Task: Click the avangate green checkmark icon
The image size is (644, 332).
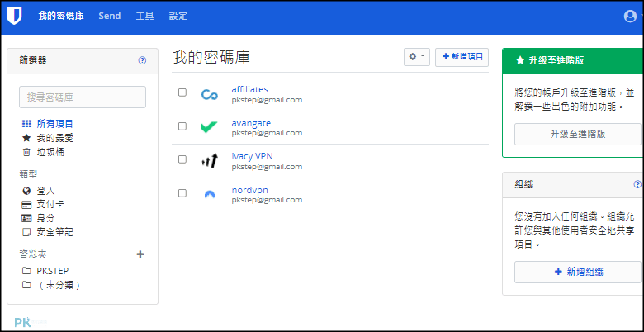Action: (x=210, y=127)
